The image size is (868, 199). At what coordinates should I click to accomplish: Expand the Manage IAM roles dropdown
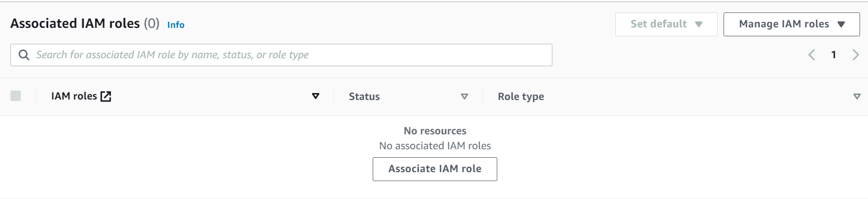tap(791, 24)
